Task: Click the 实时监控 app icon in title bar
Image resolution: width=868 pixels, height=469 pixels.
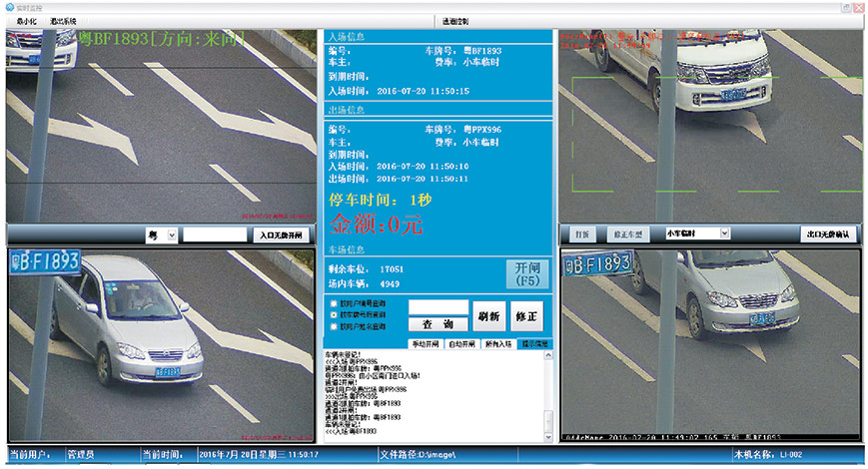Action: pos(9,7)
